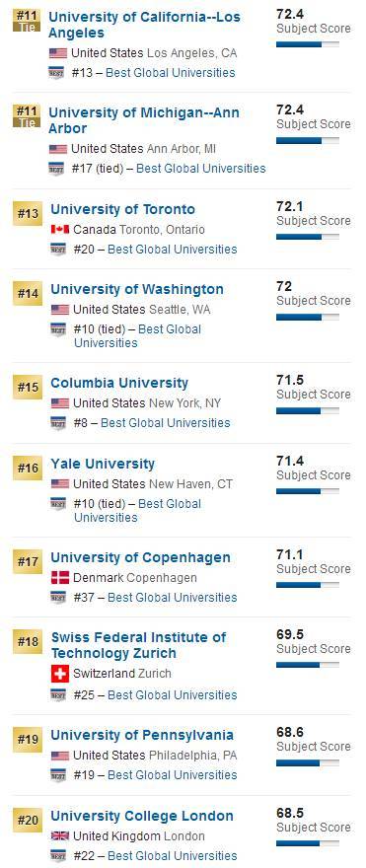Click the US flag next to Seattle, WA
The image size is (366, 868).
pos(60,310)
